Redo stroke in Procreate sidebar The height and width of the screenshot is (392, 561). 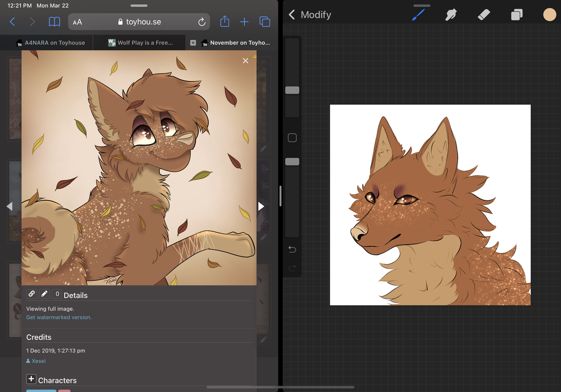[293, 268]
